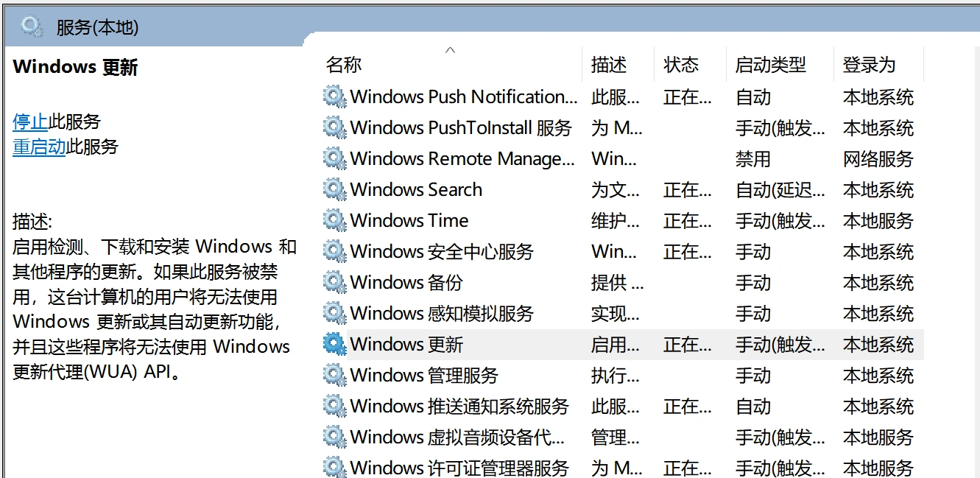
Task: Click the gear icon beside Windows Search
Action: (x=334, y=189)
